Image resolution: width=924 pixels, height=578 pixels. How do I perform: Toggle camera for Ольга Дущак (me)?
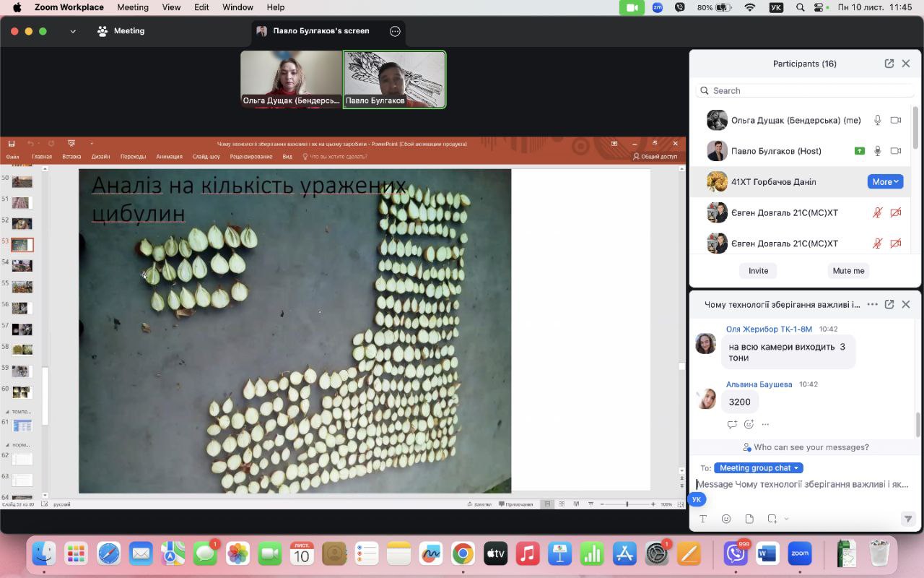896,121
